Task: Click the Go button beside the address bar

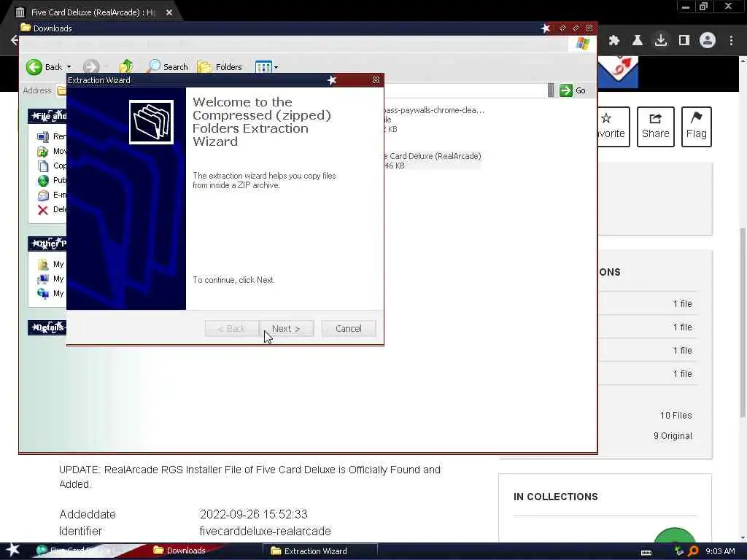Action: [573, 90]
